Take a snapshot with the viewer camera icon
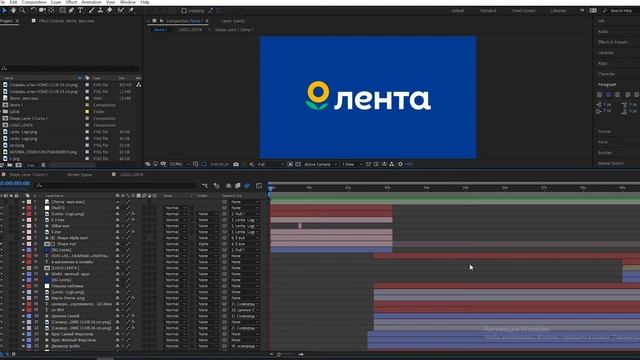The image size is (640, 360). coord(236,164)
